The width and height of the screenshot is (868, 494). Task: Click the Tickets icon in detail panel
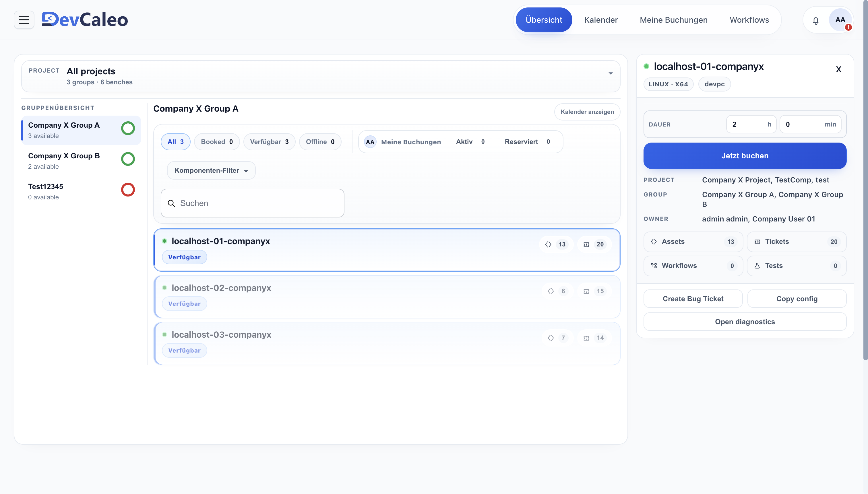[x=757, y=242]
